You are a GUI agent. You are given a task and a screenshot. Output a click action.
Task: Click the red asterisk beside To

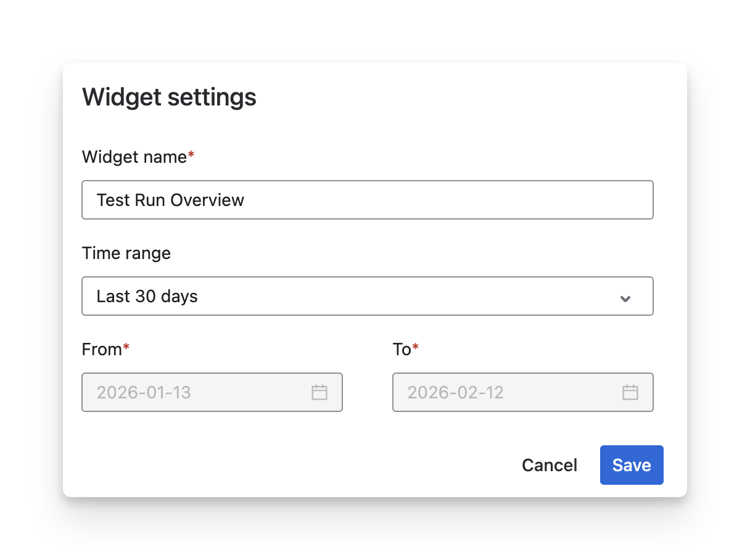click(x=416, y=348)
